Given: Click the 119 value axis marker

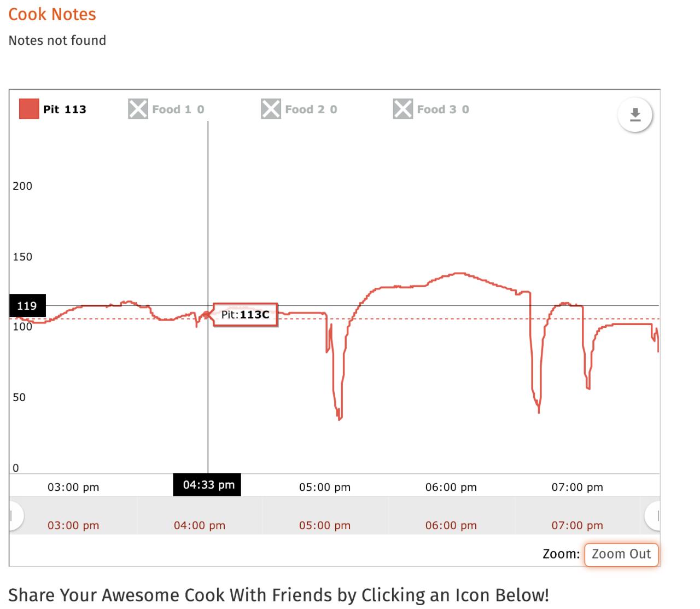Looking at the screenshot, I should [27, 306].
